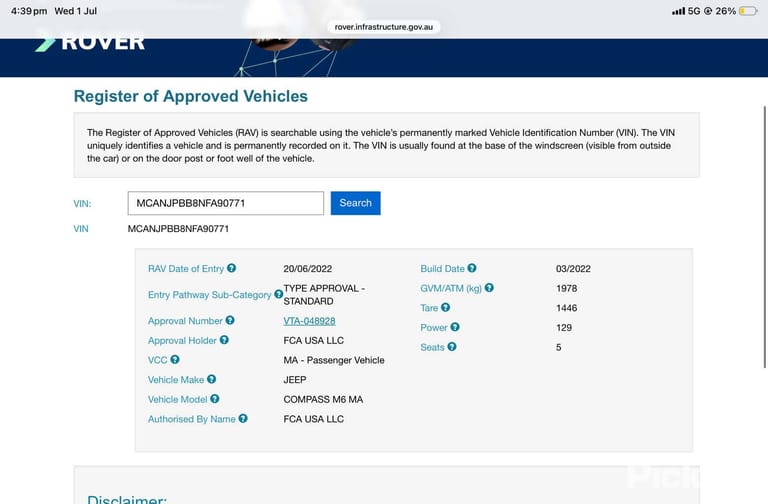Click the Authorised By Name label

click(x=192, y=419)
